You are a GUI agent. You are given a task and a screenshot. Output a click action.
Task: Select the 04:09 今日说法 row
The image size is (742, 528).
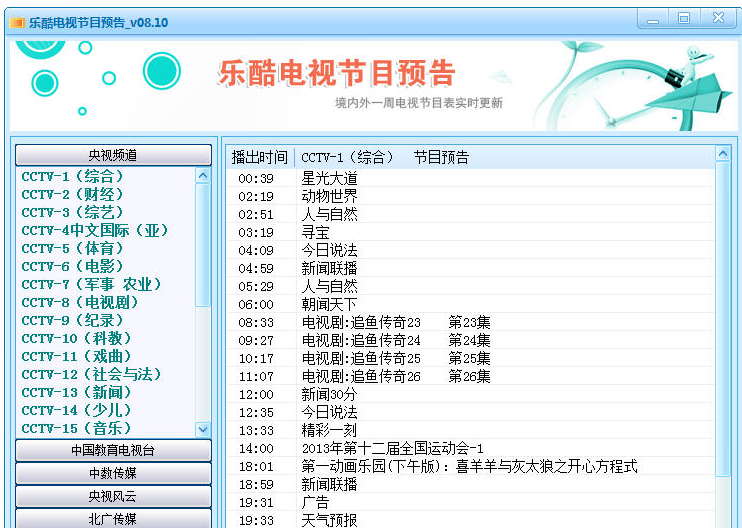coord(470,250)
